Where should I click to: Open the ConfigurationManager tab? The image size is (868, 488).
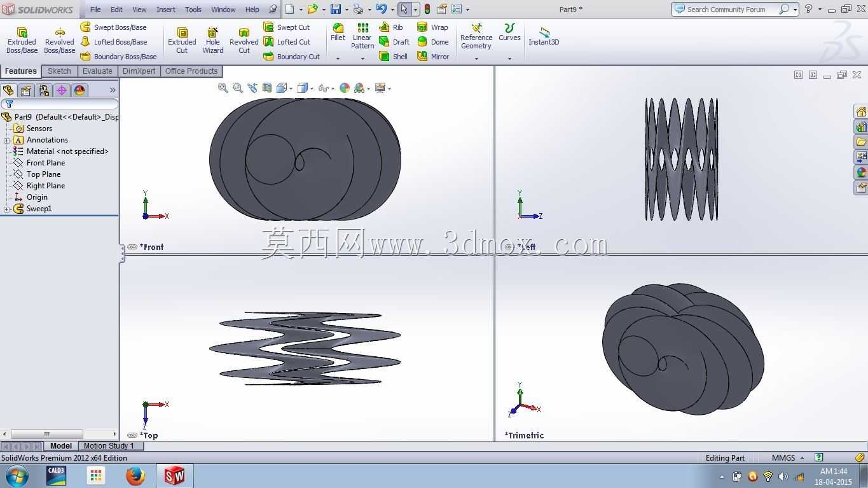(x=44, y=90)
